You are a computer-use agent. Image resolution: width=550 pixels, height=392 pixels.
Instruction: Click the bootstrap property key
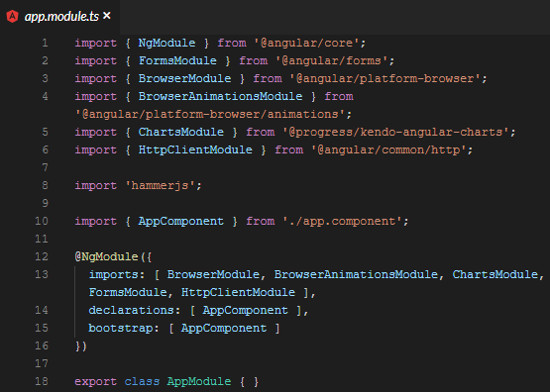(x=120, y=329)
